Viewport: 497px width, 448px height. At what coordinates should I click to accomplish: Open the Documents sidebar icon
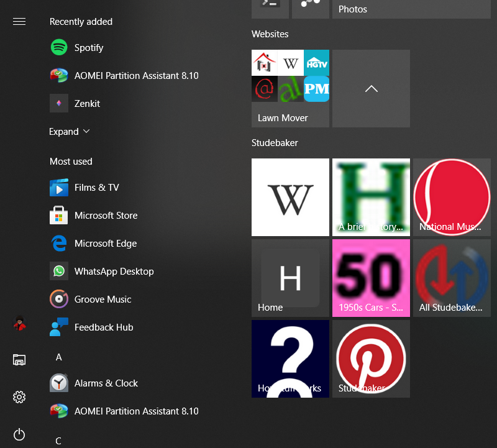19,360
